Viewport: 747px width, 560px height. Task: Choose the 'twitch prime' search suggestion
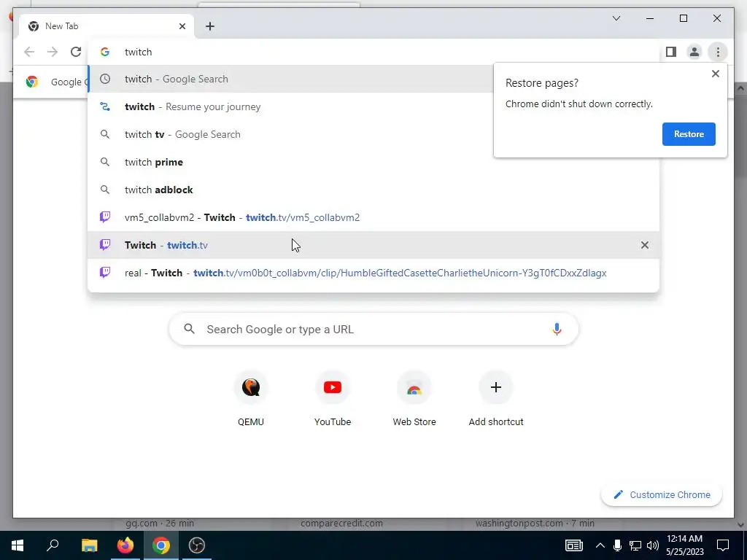(373, 162)
